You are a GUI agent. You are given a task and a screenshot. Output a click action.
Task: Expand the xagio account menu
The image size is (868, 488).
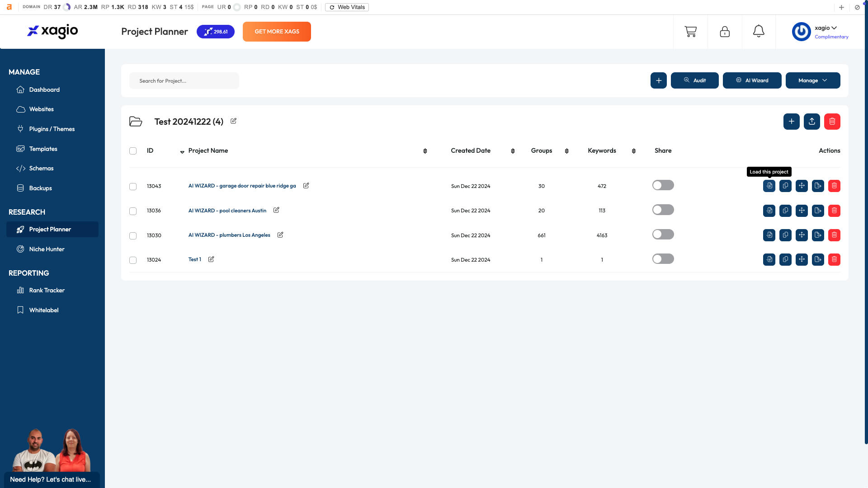coord(826,28)
